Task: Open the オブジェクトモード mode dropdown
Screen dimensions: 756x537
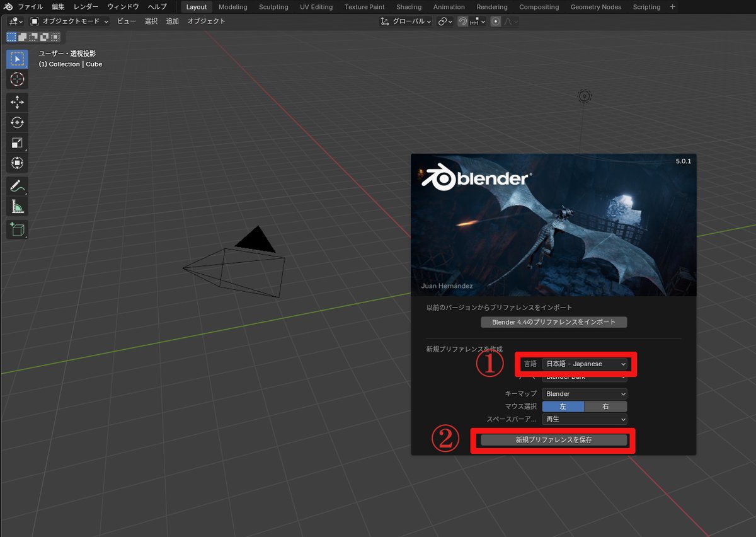Action: click(70, 21)
